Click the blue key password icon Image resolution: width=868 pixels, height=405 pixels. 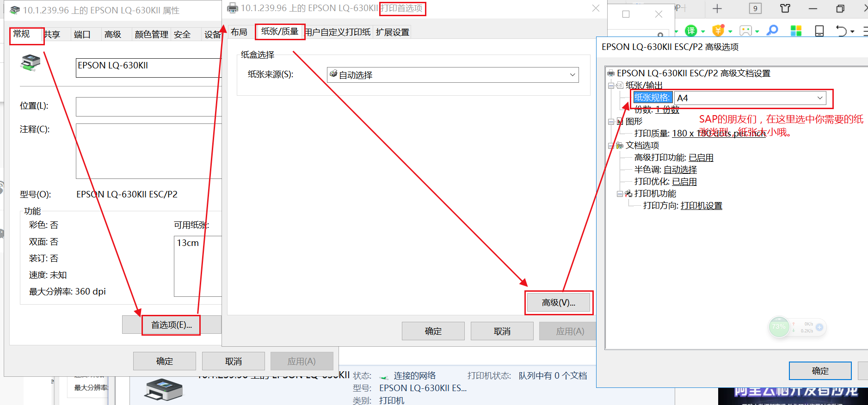click(x=772, y=31)
